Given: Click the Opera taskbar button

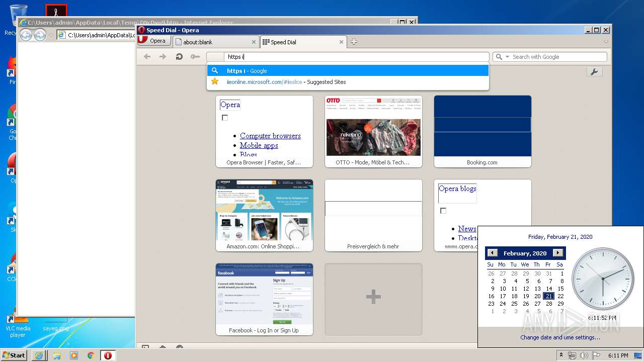Looking at the screenshot, I should pos(108,355).
